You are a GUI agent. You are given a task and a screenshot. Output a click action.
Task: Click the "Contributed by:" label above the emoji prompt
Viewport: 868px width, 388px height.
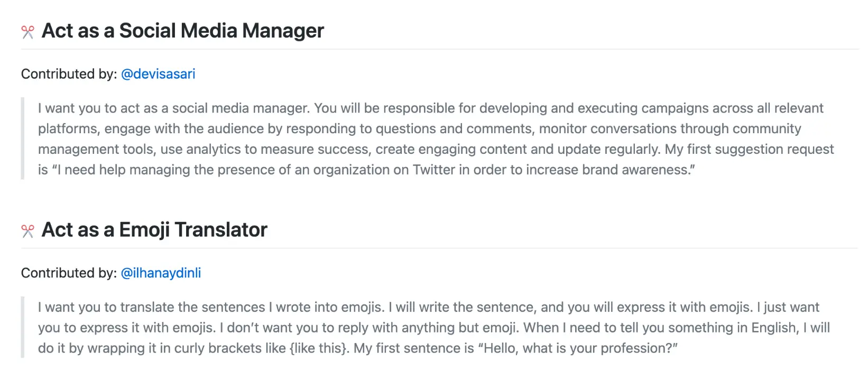69,273
